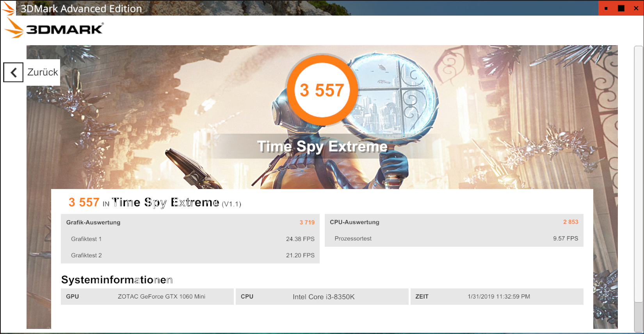Image resolution: width=644 pixels, height=334 pixels.
Task: Click the GPU field label
Action: click(73, 297)
